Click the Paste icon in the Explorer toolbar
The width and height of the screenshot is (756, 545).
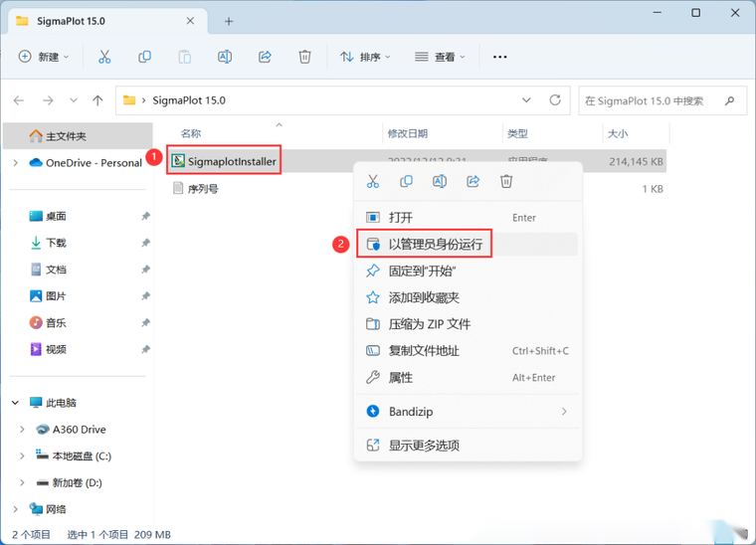pyautogui.click(x=185, y=57)
